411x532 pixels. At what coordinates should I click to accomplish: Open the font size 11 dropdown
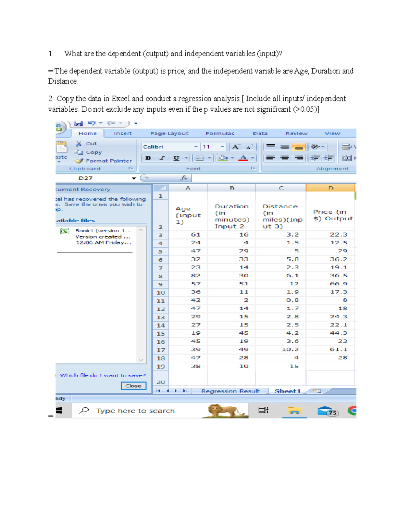222,147
